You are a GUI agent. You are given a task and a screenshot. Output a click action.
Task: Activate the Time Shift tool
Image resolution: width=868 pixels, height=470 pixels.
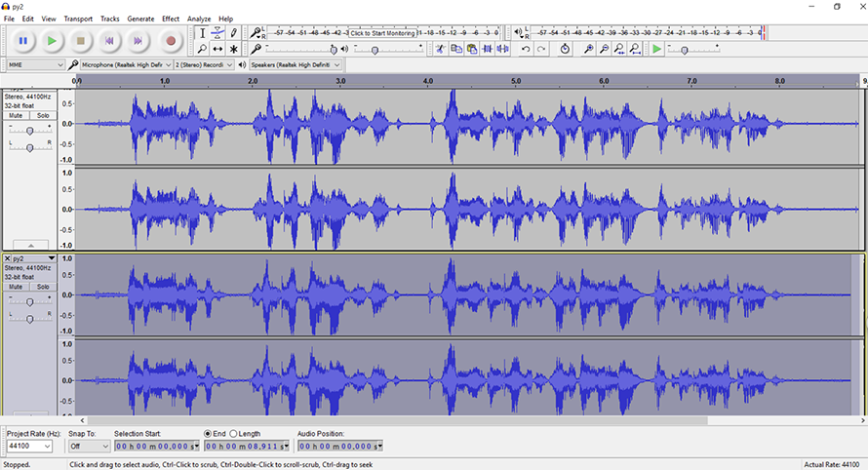[217, 49]
